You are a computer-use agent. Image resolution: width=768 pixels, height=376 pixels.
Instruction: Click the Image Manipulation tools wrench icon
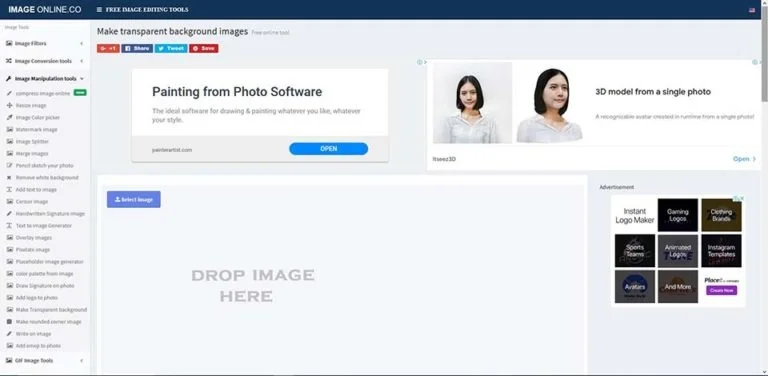click(x=9, y=79)
